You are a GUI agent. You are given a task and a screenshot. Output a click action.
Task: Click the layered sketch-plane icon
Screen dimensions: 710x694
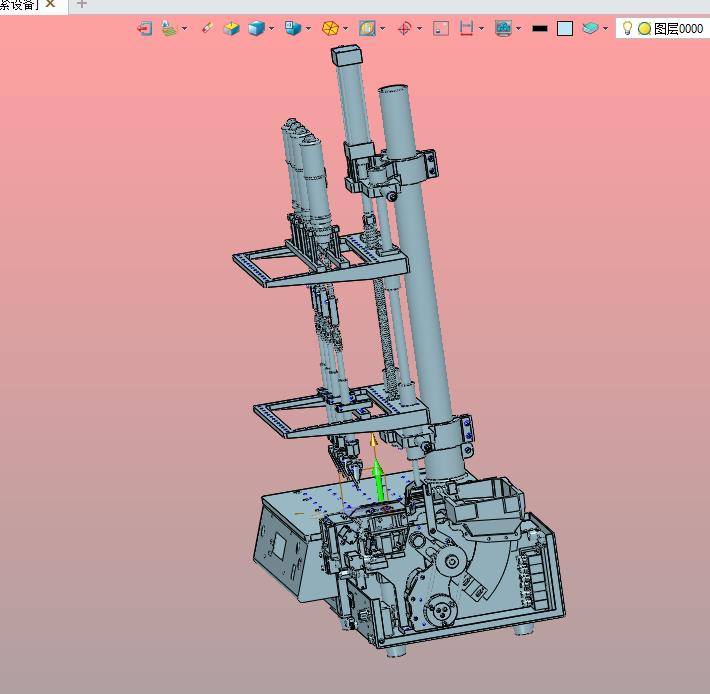169,29
